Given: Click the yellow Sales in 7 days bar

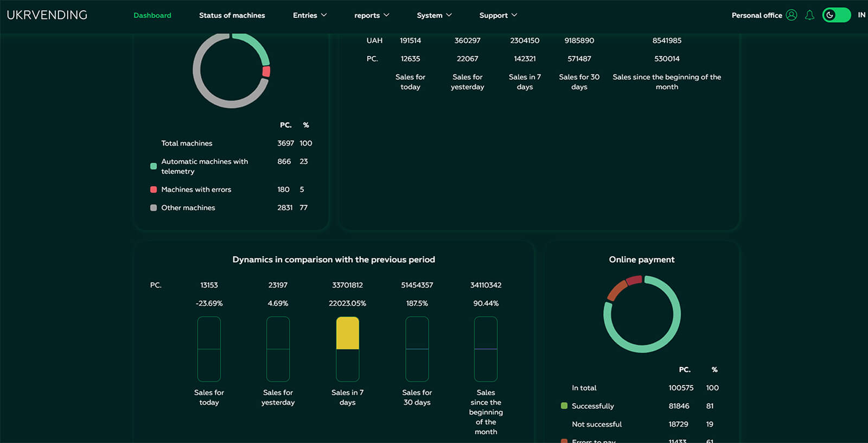Looking at the screenshot, I should (x=348, y=333).
